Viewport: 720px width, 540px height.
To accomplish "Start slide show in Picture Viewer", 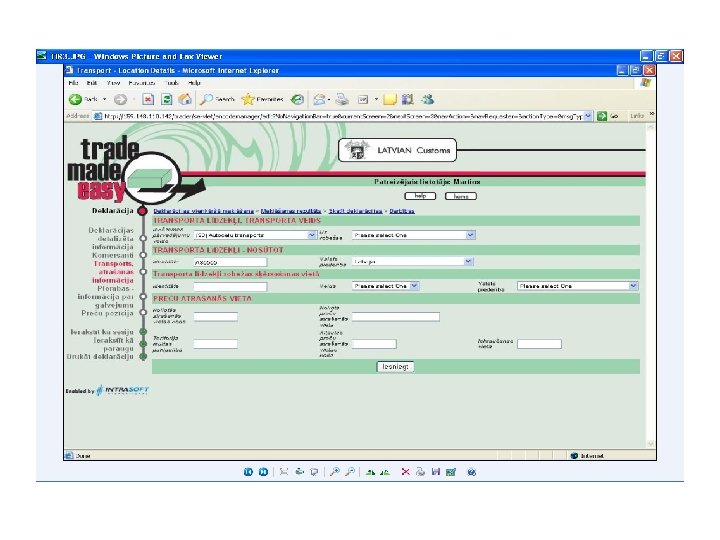I will (314, 472).
